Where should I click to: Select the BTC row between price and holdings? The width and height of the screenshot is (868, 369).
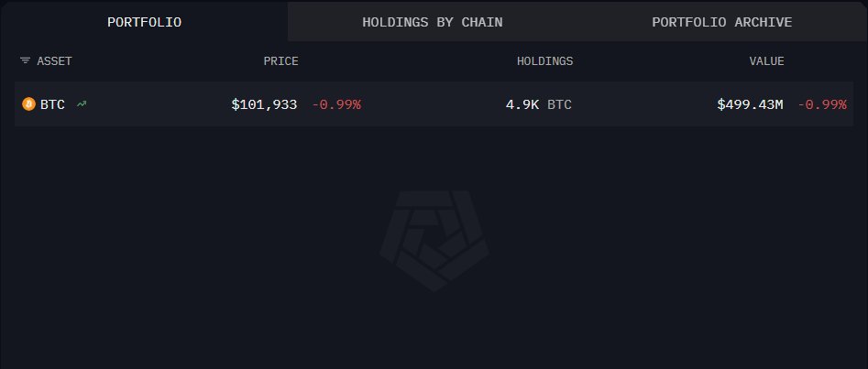coord(431,104)
